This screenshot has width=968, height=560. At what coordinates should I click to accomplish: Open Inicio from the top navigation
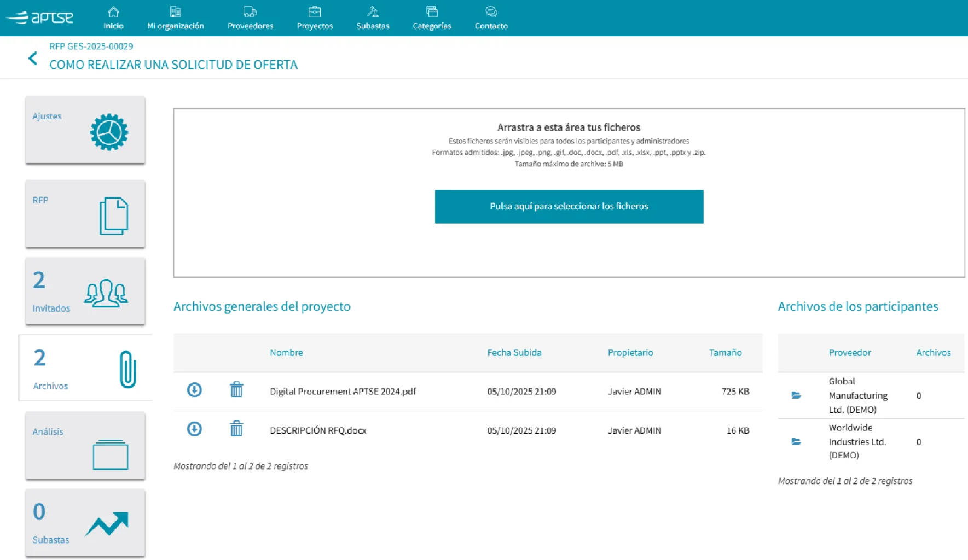113,17
